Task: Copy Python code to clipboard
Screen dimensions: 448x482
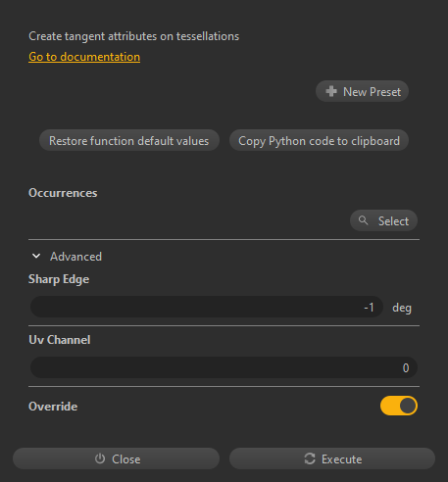Action: pos(319,140)
